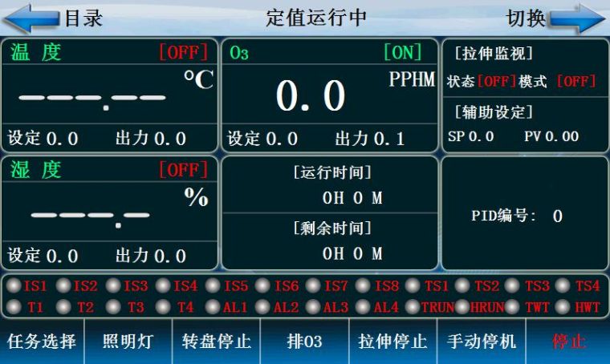Viewport: 610px width, 364px height.
Task: Toggle the 拉伸监视 状态 [OFF] indicator
Action: (497, 82)
